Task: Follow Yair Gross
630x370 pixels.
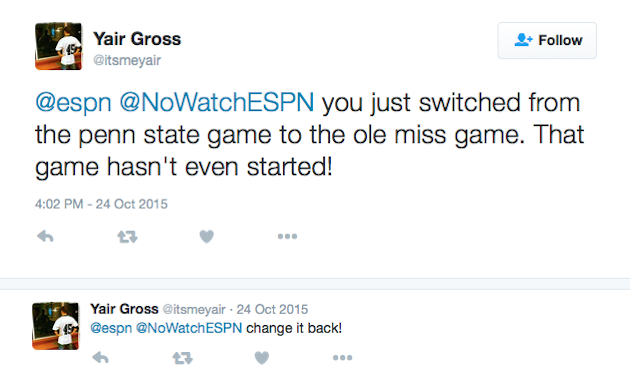Action: click(x=547, y=41)
